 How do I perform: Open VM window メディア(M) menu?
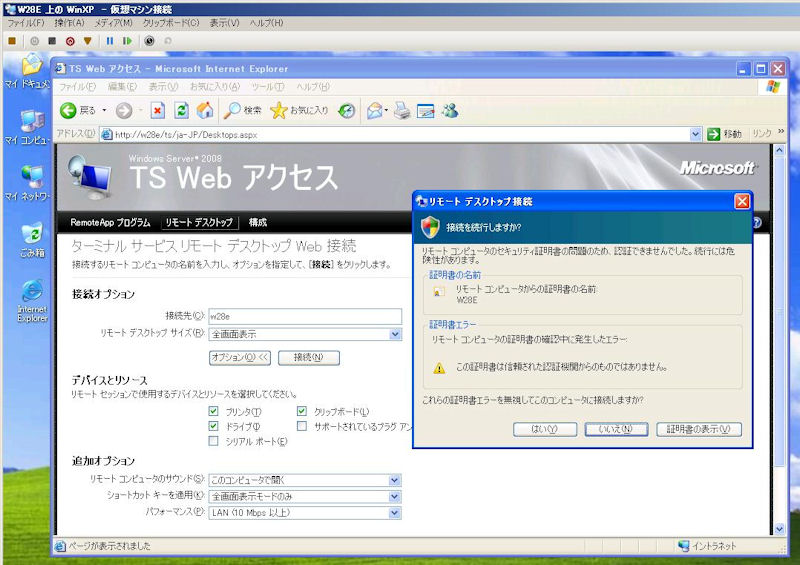(113, 23)
